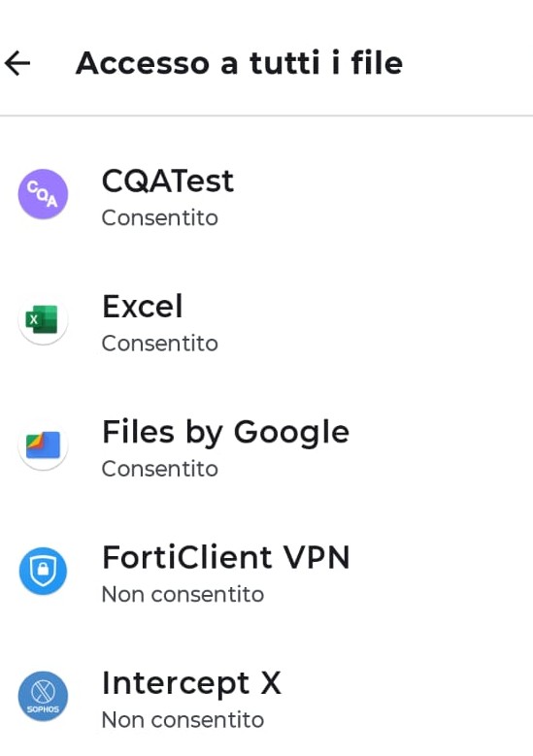Select the Intercept X label
533x756 pixels.
[191, 684]
